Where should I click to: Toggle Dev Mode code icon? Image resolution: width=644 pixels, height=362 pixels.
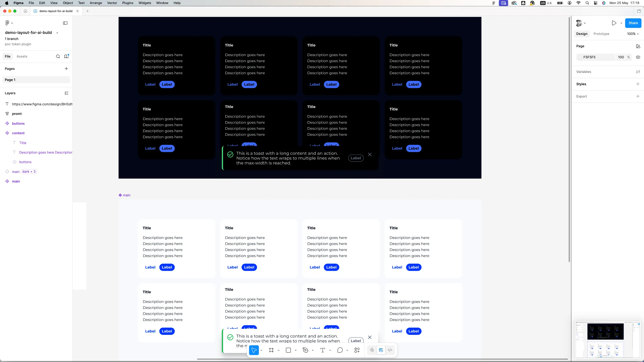pyautogui.click(x=390, y=350)
